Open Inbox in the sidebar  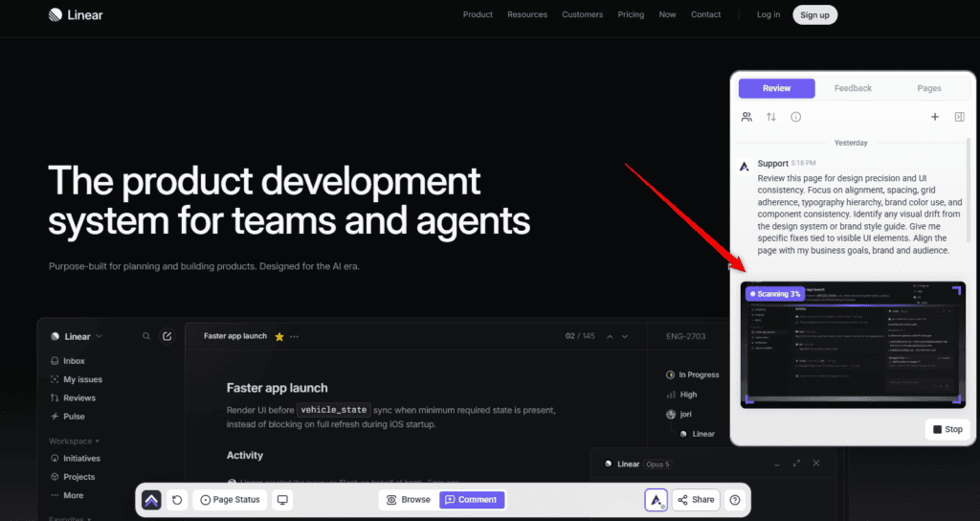pos(68,361)
